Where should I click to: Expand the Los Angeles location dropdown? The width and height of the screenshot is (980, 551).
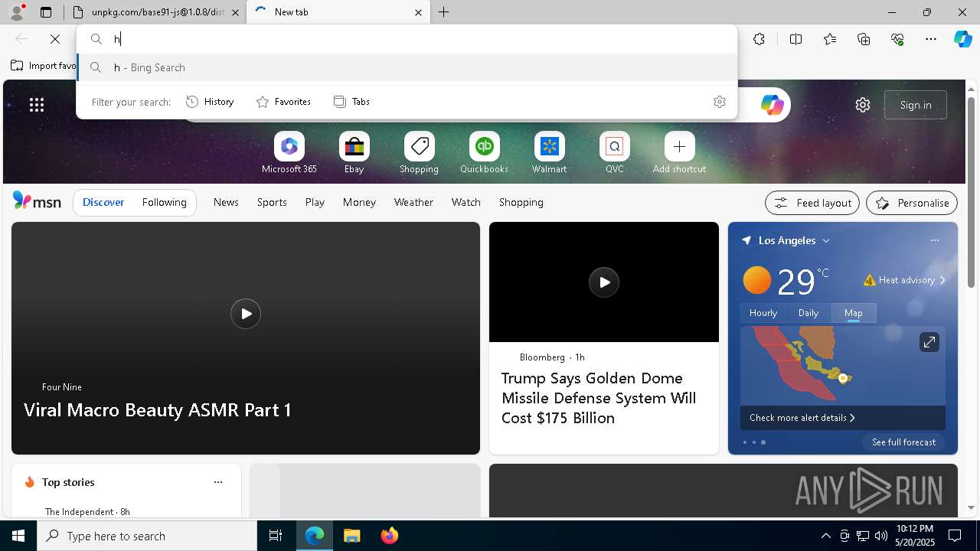point(826,241)
